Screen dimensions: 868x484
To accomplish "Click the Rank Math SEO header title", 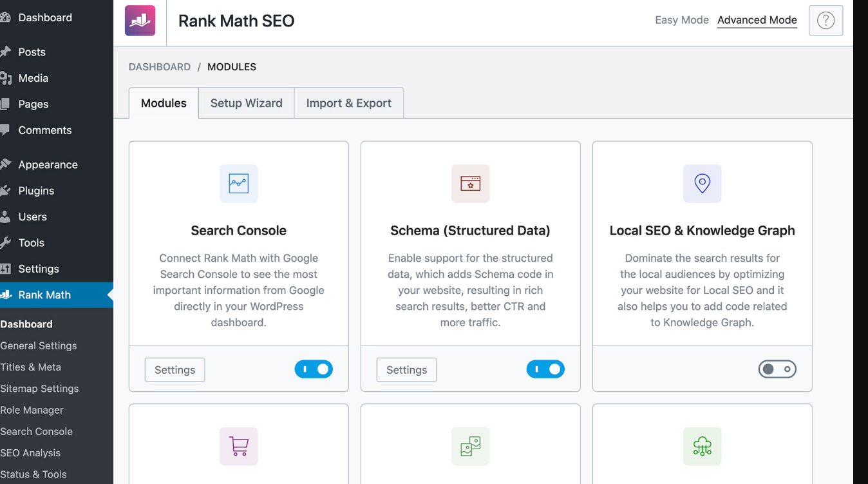I will tap(236, 21).
